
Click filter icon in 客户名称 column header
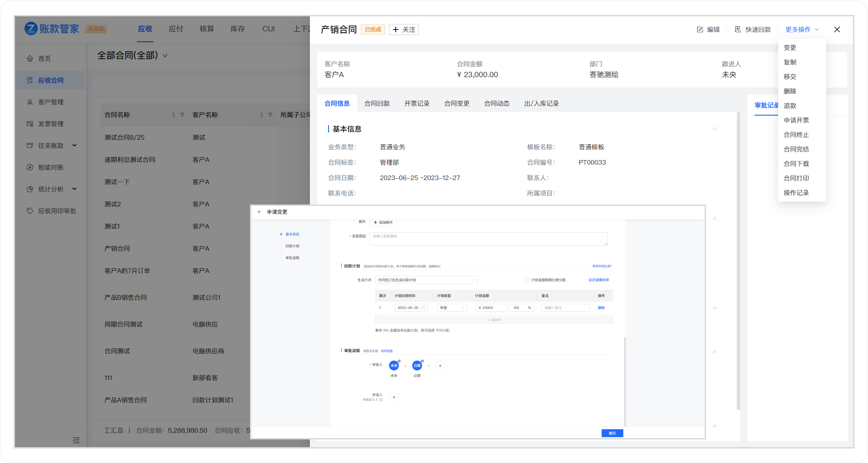(270, 115)
